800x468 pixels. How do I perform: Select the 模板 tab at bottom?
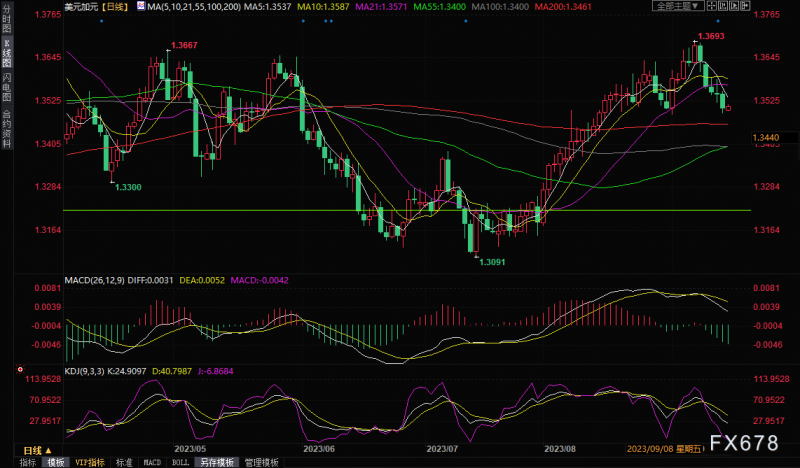56,462
